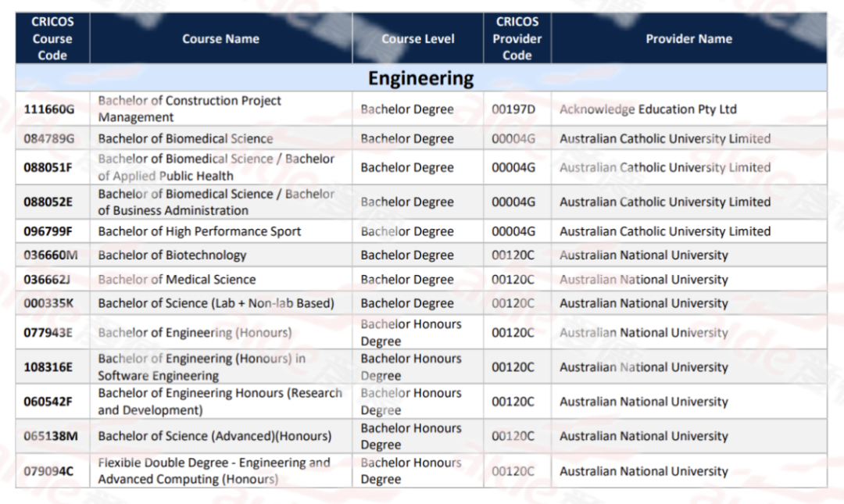Click Bachelor Degree level in 000335K row
This screenshot has width=844, height=504.
coord(407,303)
